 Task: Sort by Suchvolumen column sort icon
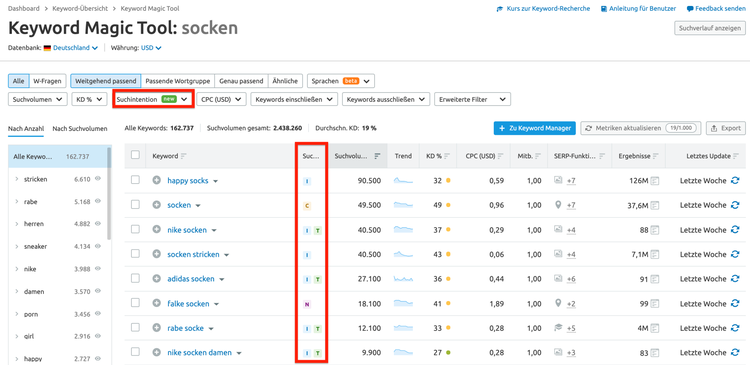(378, 156)
